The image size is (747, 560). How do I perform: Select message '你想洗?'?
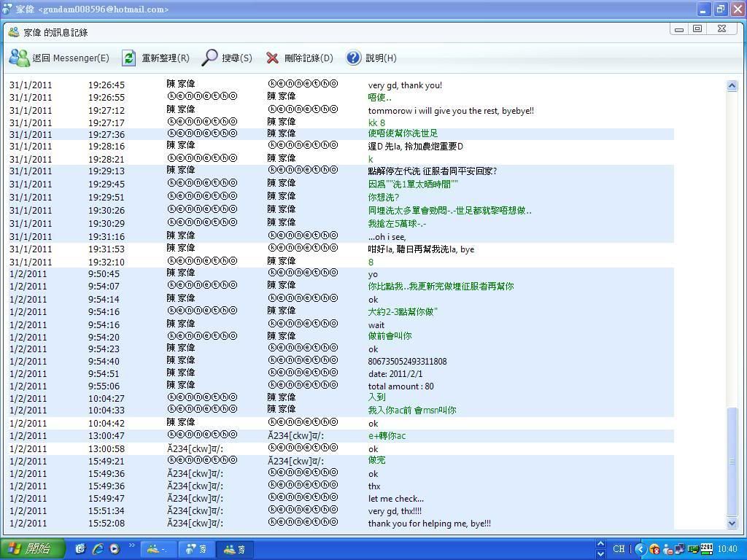384,197
